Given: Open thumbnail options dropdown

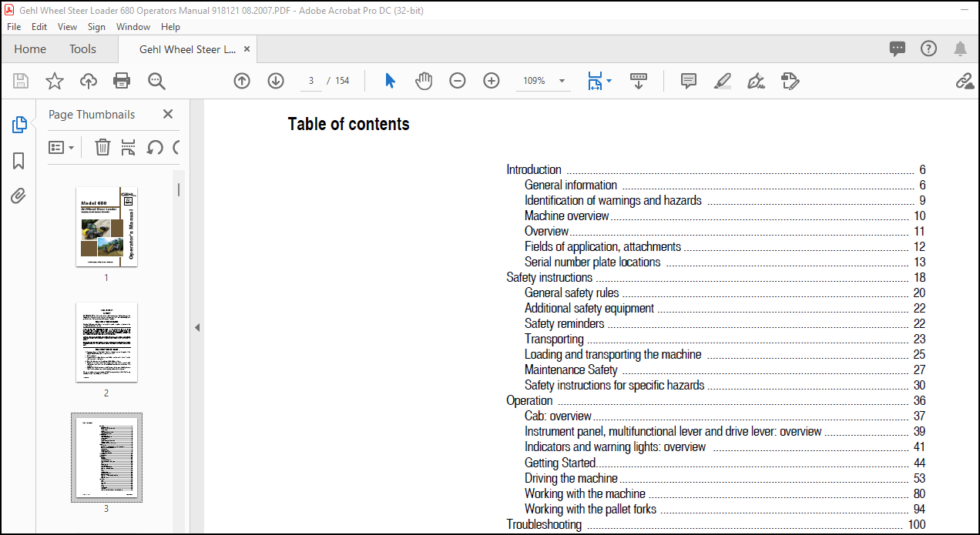Looking at the screenshot, I should 62,147.
